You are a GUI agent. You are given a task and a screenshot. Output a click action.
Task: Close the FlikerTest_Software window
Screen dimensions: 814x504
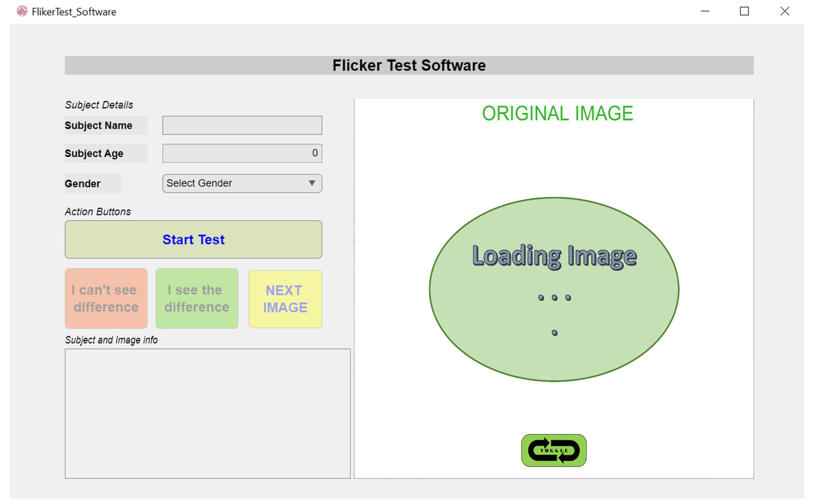coord(784,11)
